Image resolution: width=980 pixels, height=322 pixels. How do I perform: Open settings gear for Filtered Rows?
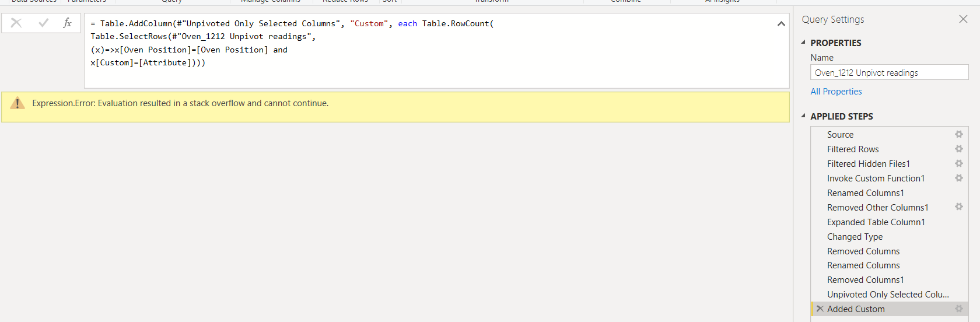pos(958,149)
